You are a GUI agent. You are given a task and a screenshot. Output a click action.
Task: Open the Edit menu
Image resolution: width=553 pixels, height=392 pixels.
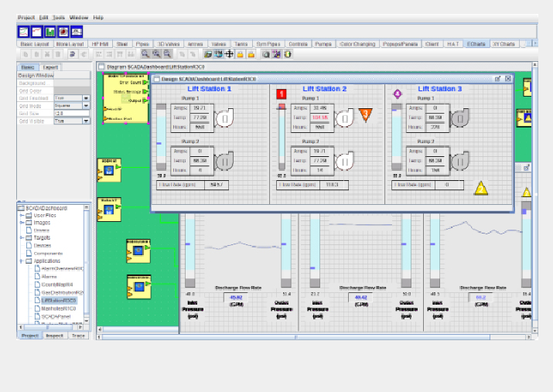[44, 17]
